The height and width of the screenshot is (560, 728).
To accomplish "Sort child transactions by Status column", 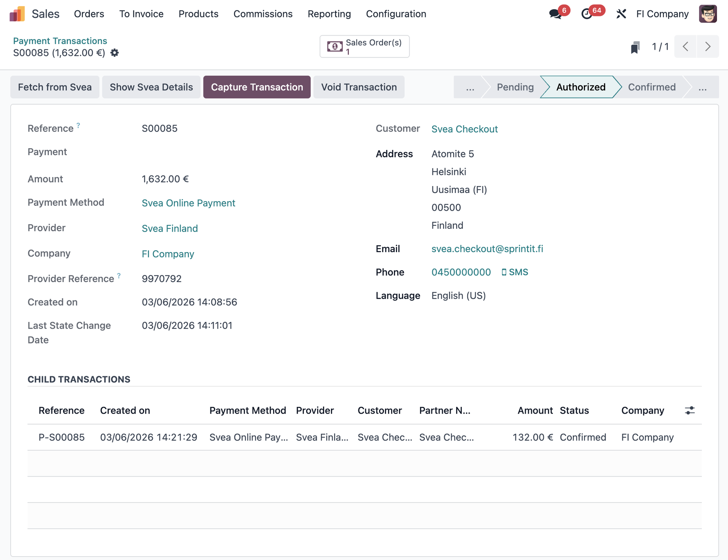I will pyautogui.click(x=574, y=411).
